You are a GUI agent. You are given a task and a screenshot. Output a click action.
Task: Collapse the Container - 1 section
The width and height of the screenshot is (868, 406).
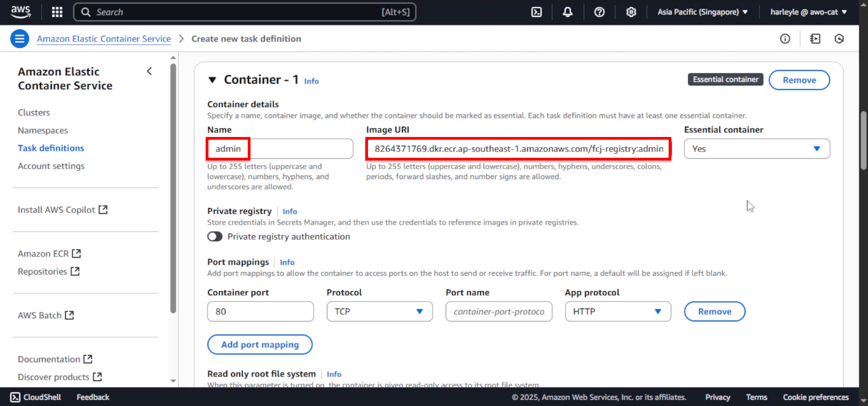point(212,80)
